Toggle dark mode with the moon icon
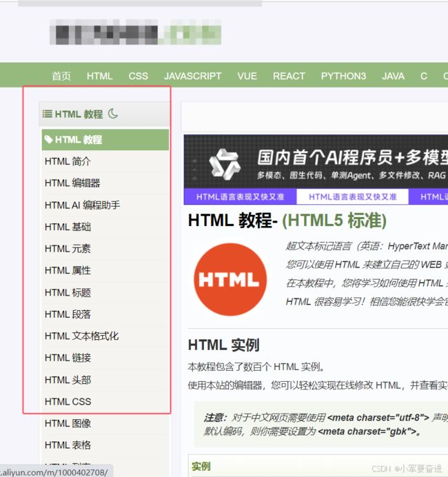Image resolution: width=448 pixels, height=477 pixels. (113, 114)
